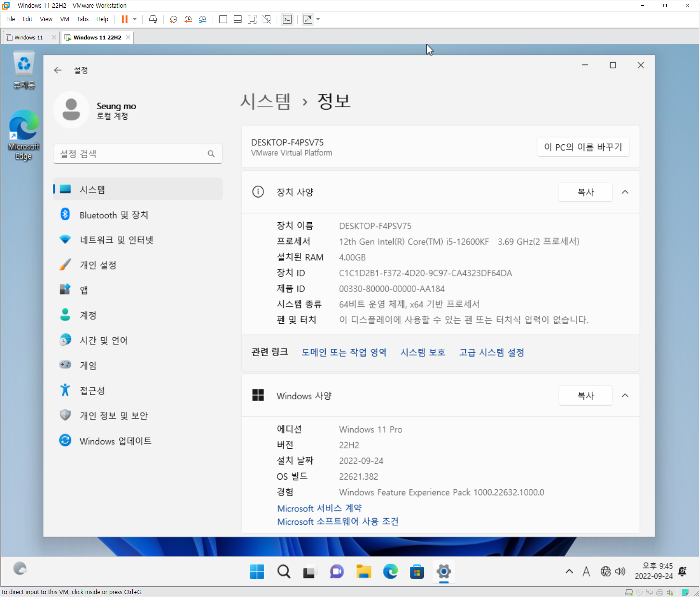Pause the VM with the orange pause button
Screen dimensions: 700x597
125,19
